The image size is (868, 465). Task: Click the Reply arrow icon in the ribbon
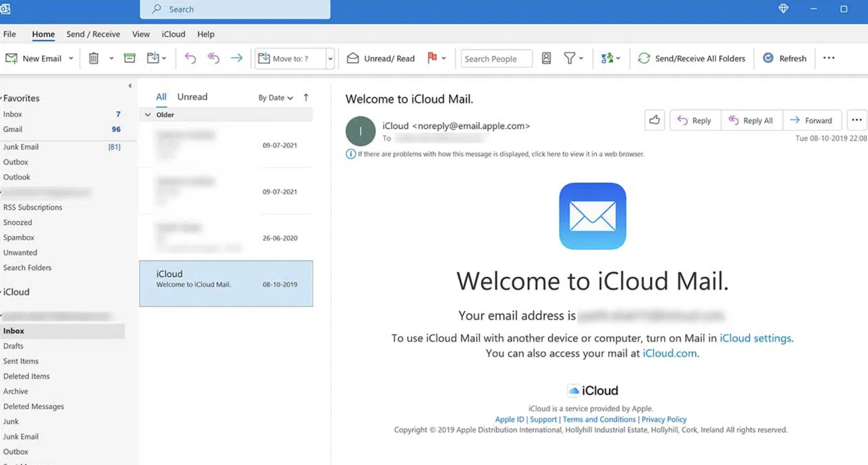(x=190, y=58)
